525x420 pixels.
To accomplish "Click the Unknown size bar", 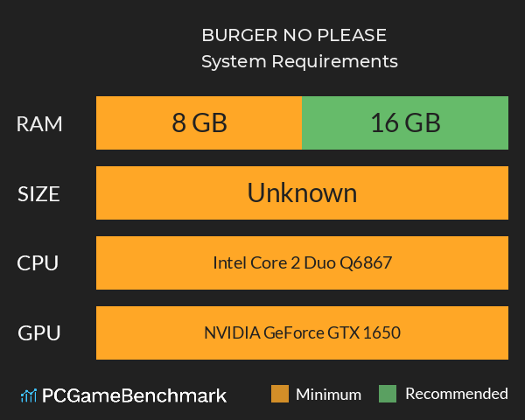I will [x=302, y=193].
